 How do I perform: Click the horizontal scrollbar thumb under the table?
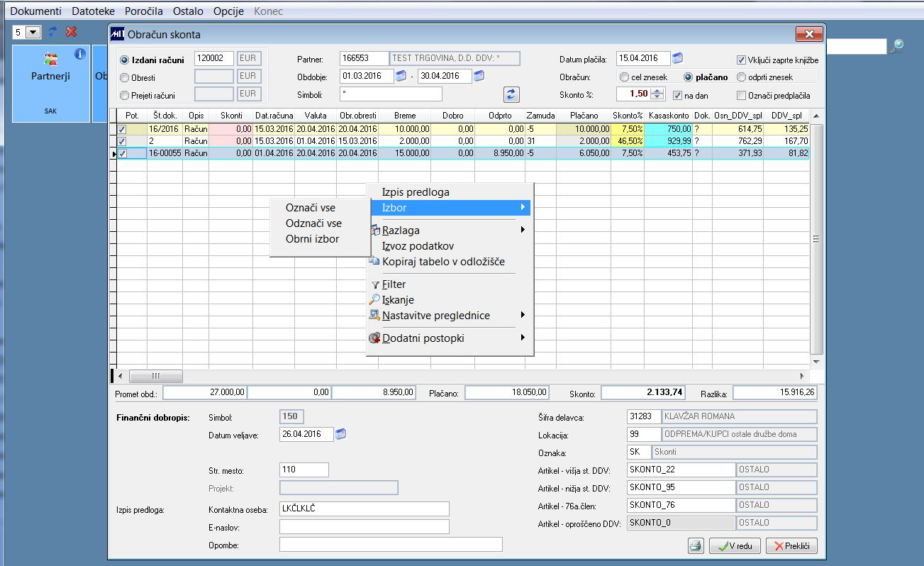coord(156,376)
